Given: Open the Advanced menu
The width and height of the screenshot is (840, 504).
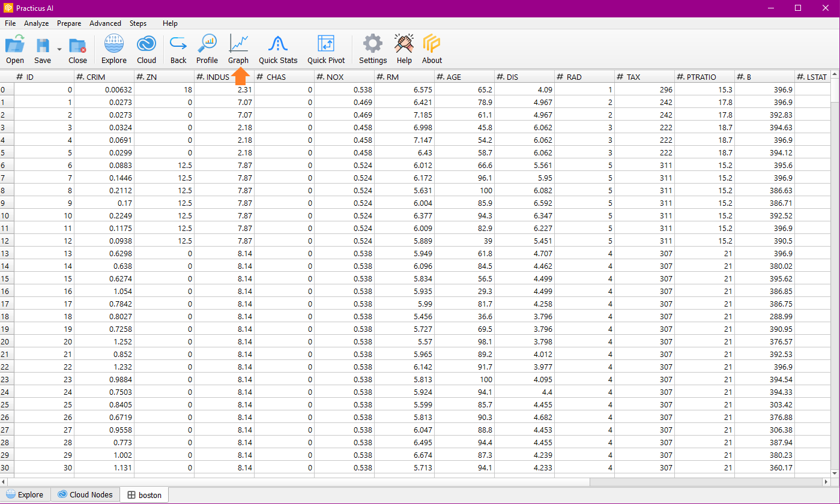Looking at the screenshot, I should coord(105,23).
